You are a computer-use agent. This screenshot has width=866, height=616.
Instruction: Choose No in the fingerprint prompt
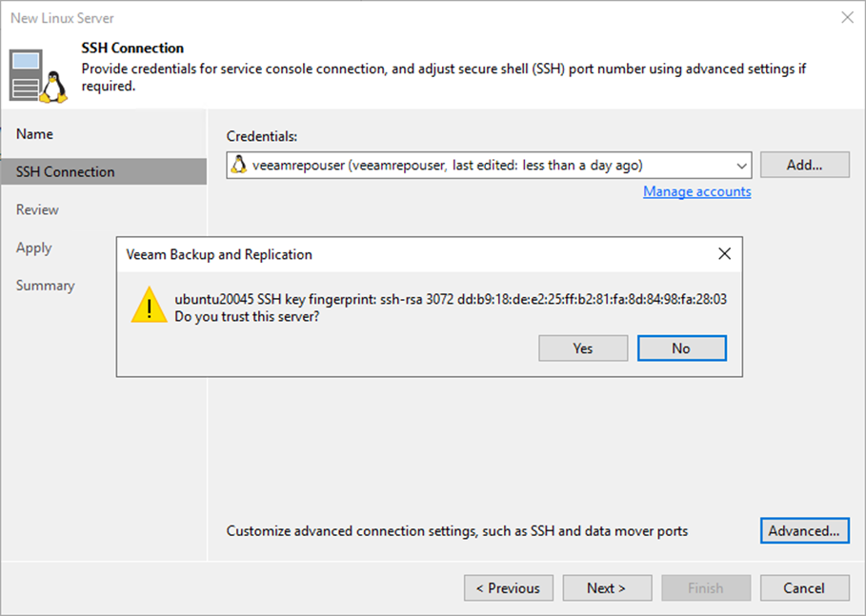pos(682,348)
